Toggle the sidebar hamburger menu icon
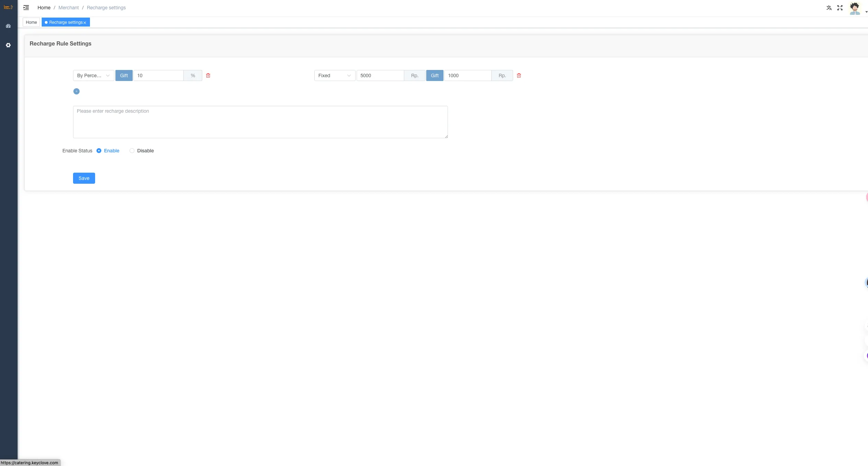Screen dimensions: 868x466 (26, 8)
